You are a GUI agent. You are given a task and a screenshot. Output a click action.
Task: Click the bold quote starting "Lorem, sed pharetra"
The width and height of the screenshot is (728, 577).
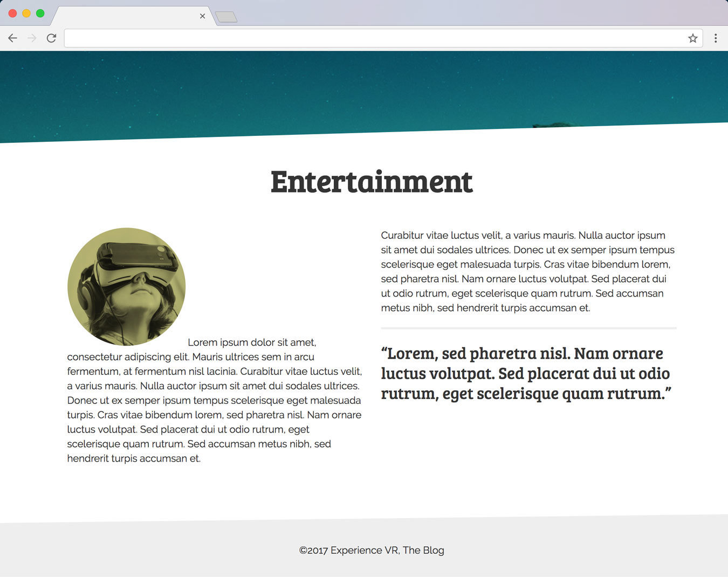tap(526, 373)
